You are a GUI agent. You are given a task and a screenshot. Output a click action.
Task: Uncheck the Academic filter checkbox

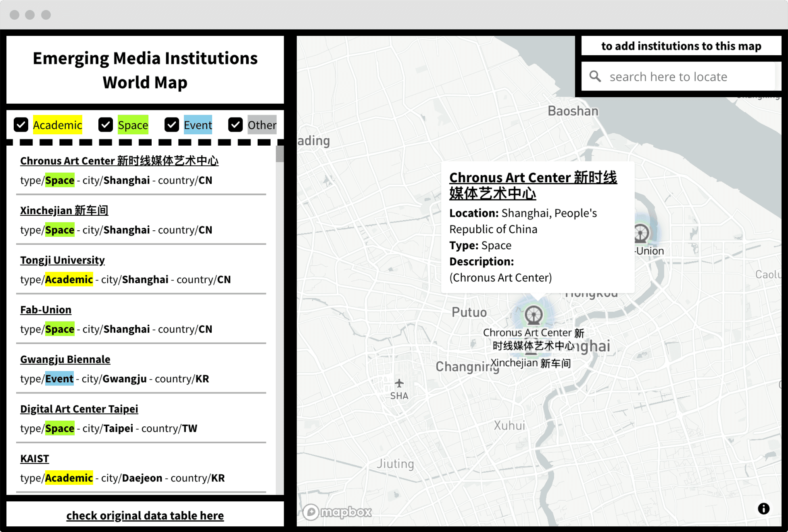pos(21,125)
